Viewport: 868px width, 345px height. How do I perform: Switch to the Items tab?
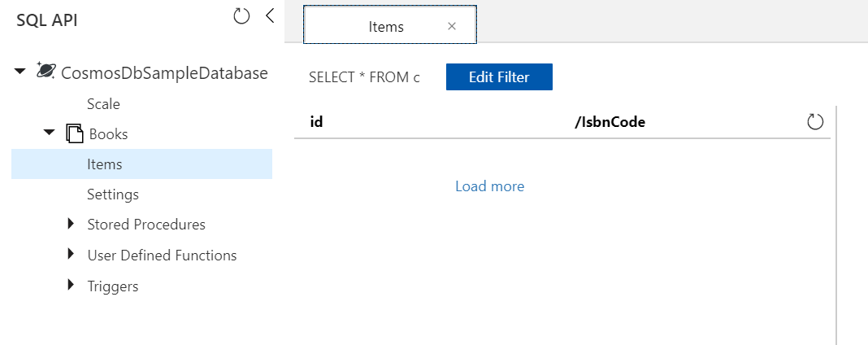tap(386, 26)
